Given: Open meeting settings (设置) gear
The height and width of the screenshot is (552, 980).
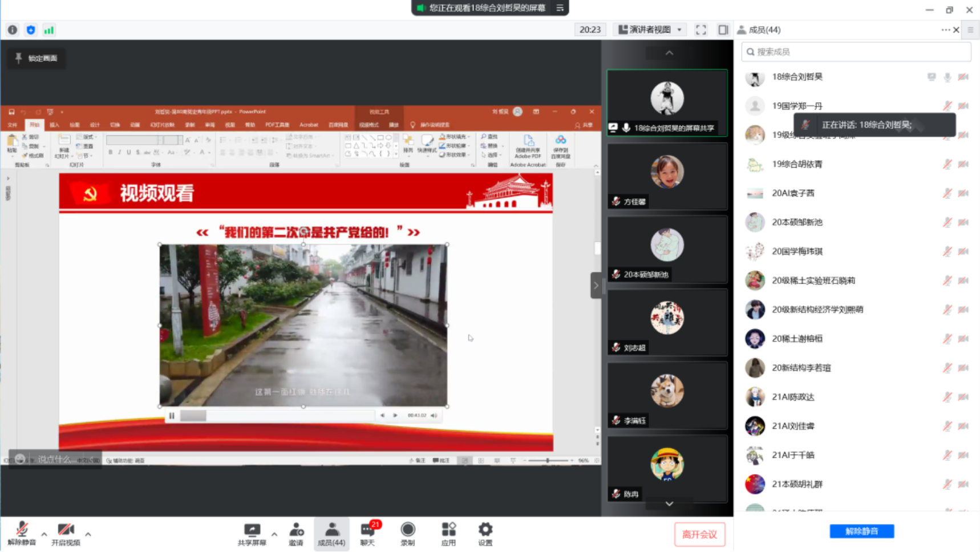Looking at the screenshot, I should tap(485, 534).
